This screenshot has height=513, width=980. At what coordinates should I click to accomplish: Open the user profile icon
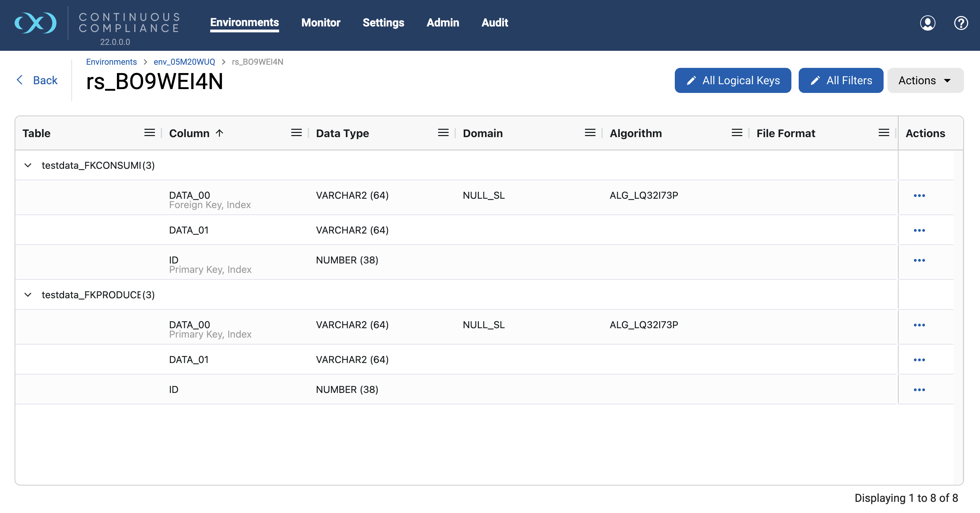[x=927, y=23]
